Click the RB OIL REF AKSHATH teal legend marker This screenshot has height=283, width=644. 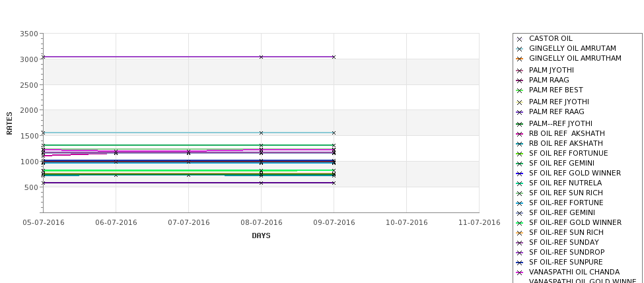[519, 144]
